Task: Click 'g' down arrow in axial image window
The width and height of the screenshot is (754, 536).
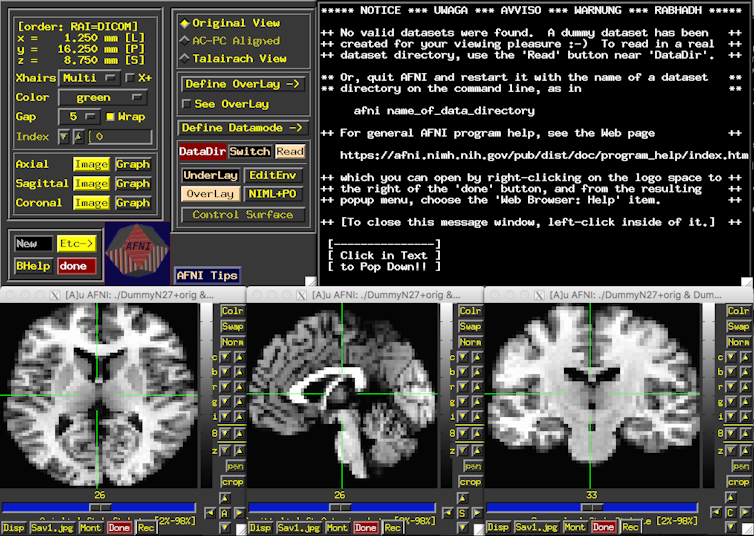Action: pyautogui.click(x=225, y=402)
